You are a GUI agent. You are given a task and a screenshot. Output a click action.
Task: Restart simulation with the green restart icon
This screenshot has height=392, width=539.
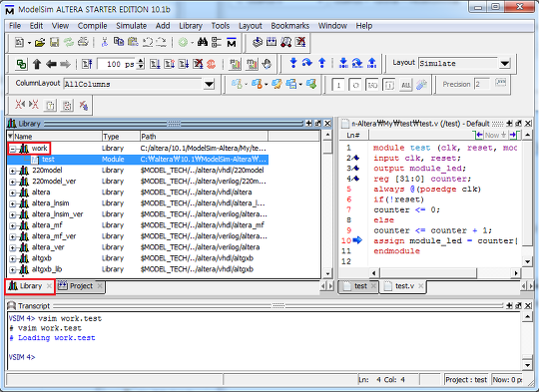(22, 64)
